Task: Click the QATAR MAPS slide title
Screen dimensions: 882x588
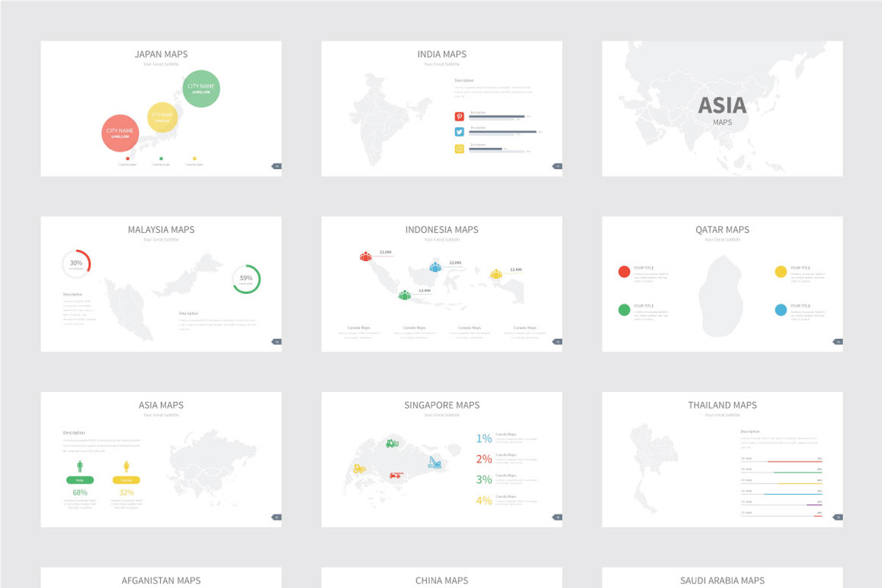Action: coord(723,230)
